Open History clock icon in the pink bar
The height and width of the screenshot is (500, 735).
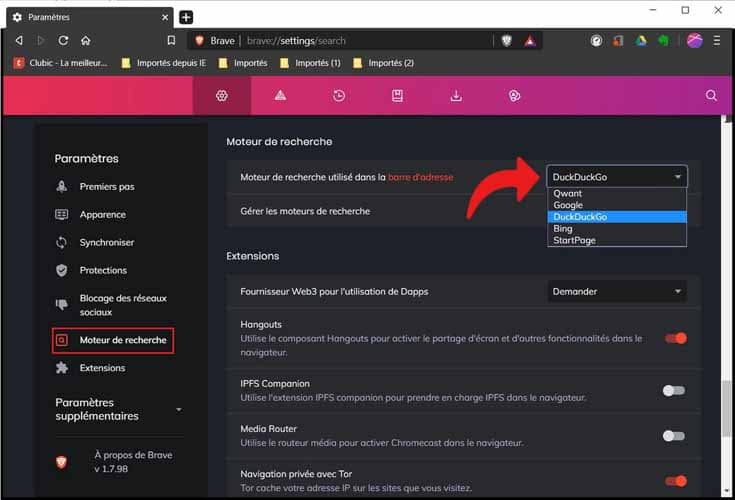point(339,96)
